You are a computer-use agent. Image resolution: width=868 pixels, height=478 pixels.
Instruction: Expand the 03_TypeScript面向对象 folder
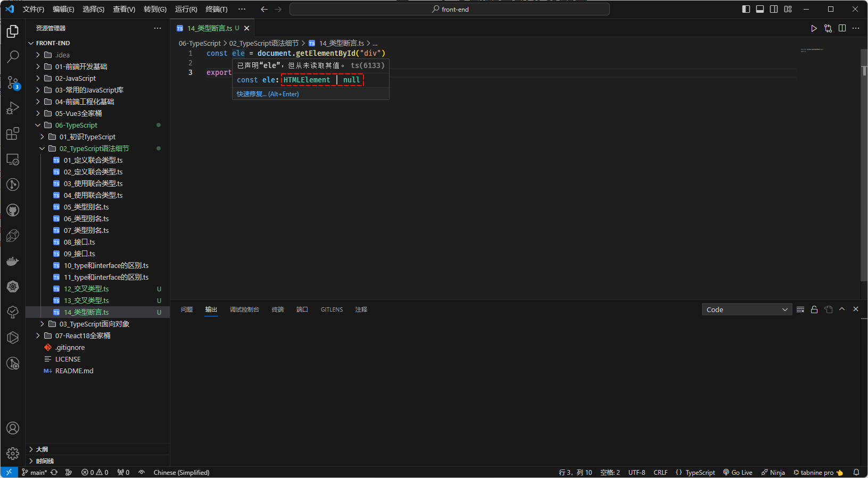(x=94, y=324)
